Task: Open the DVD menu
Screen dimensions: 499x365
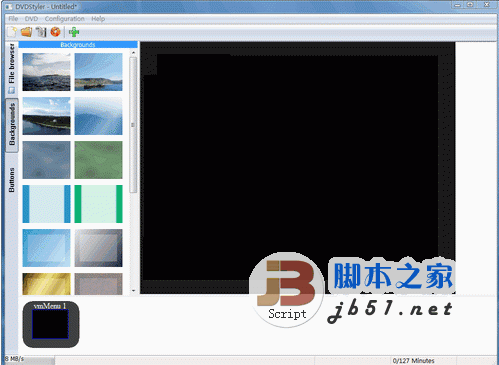Action: (x=31, y=19)
